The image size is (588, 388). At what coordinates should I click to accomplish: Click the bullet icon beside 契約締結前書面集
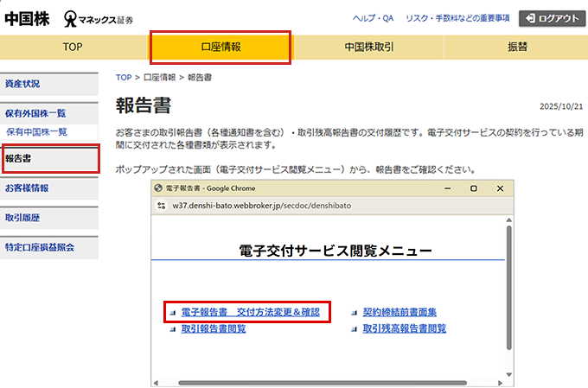click(x=354, y=313)
